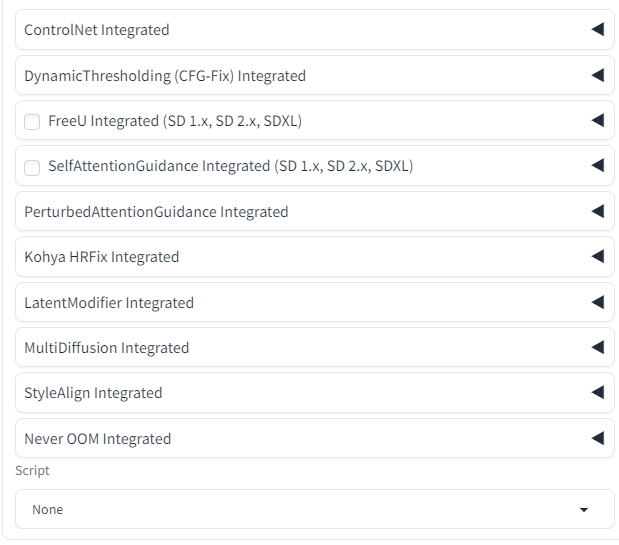Expand the ControlNet Integrated arrow
This screenshot has height=545, width=619.
point(598,30)
